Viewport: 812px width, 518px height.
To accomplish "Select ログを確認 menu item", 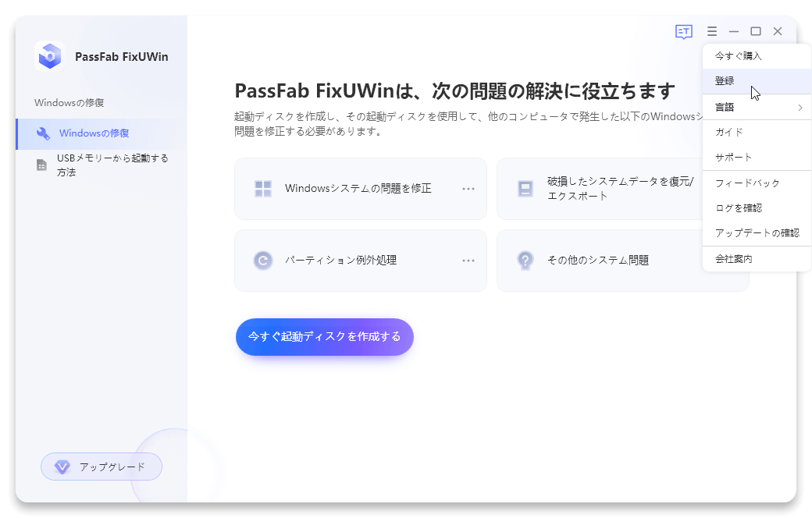I will (757, 208).
